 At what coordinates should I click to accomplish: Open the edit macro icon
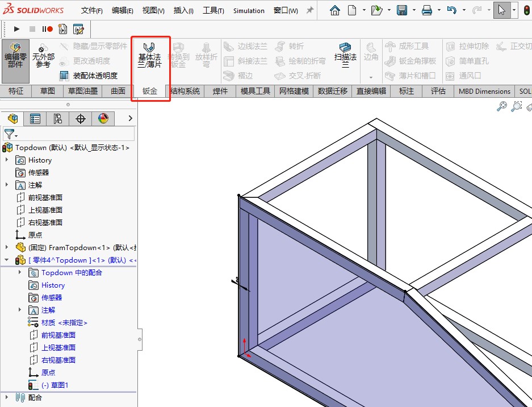[78, 29]
